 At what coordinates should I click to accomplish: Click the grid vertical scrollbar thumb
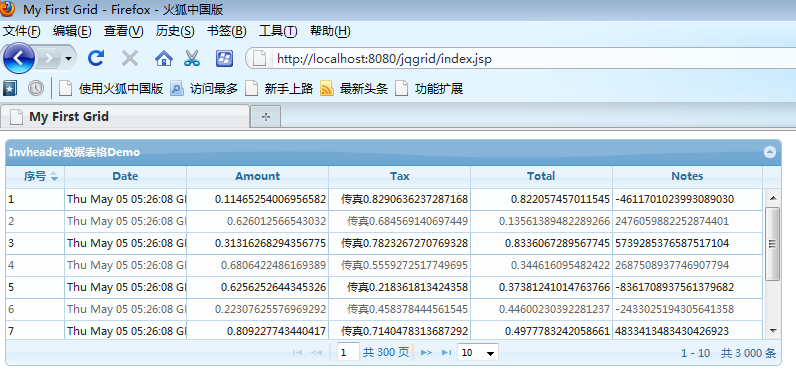tap(773, 244)
